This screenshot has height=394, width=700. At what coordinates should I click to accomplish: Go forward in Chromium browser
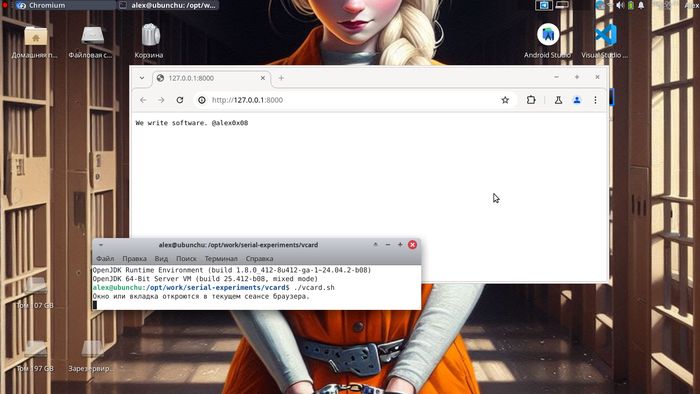coord(161,100)
